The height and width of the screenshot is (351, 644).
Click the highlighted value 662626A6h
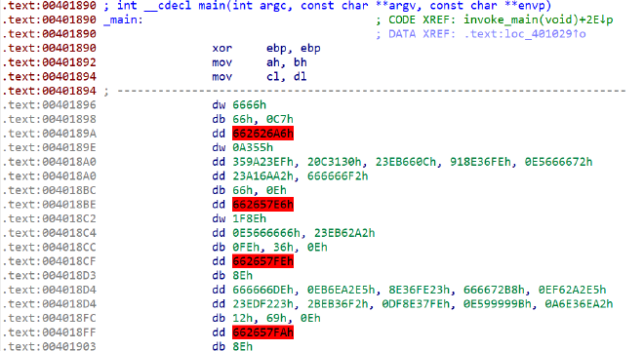(x=262, y=134)
